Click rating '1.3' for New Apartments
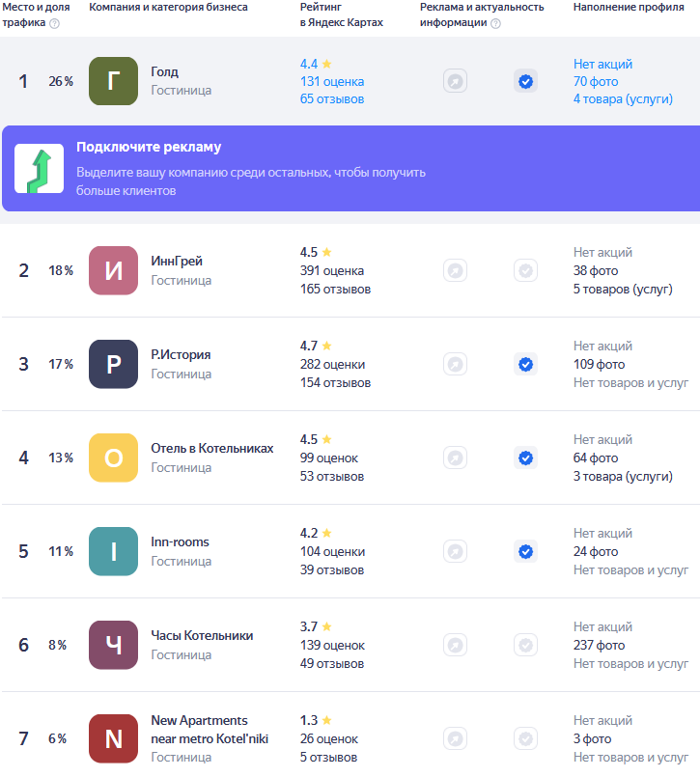This screenshot has height=777, width=700. click(x=309, y=720)
